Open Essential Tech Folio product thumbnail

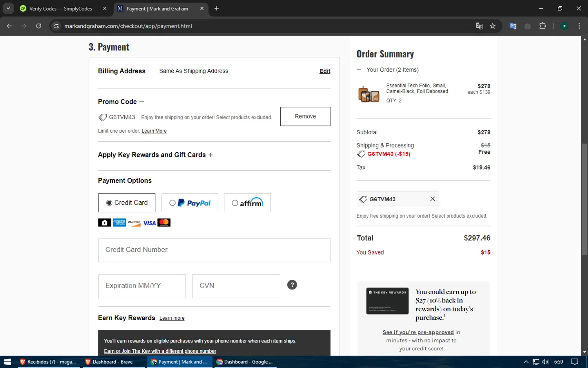(368, 94)
